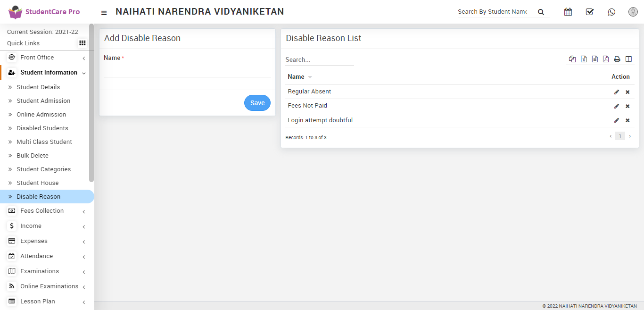The width and height of the screenshot is (644, 310).
Task: Click the Online Examinations feed icon
Action: coord(12,286)
